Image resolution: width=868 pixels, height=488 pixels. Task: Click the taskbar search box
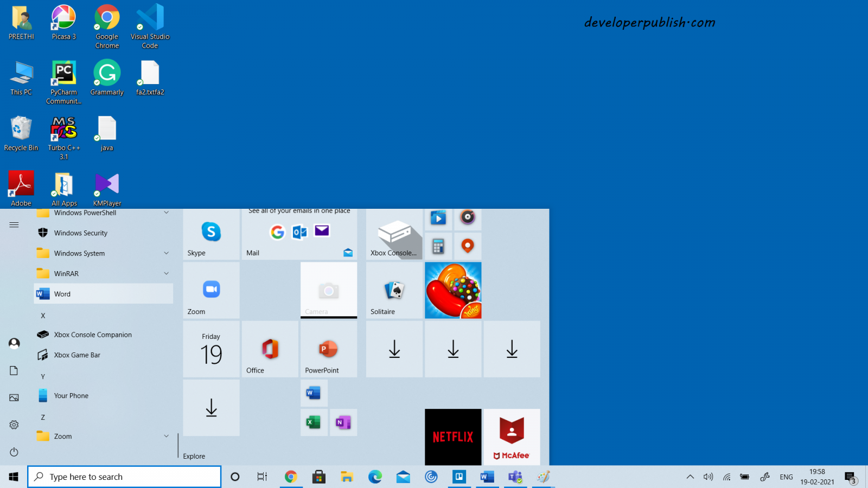pyautogui.click(x=124, y=477)
